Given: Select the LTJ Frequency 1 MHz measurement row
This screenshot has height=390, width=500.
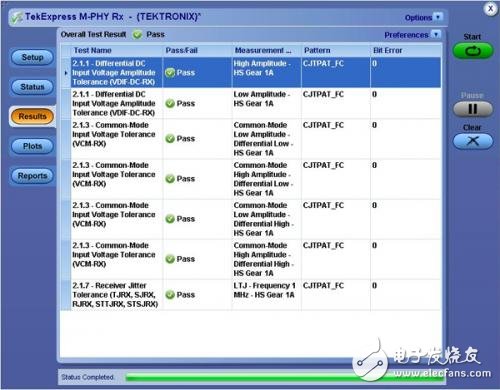Looking at the screenshot, I should pos(251,295).
